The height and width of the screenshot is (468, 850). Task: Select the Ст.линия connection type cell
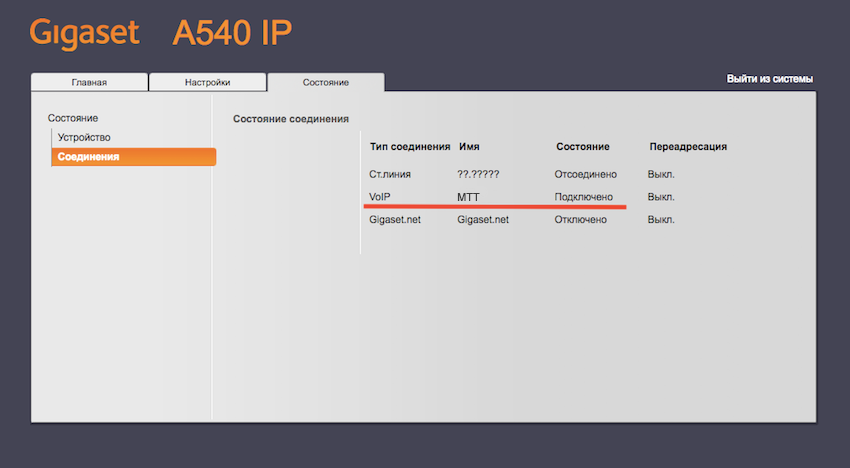pos(390,174)
